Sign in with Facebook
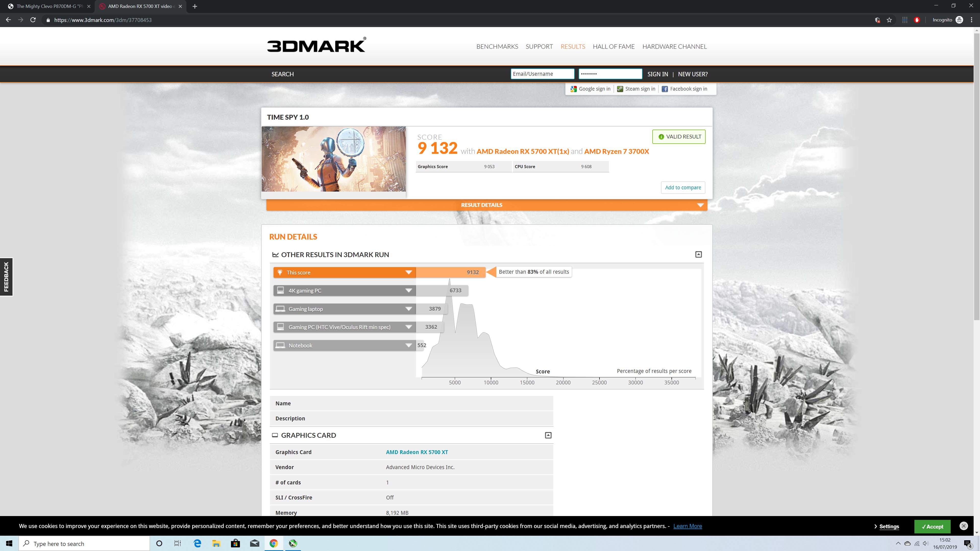The image size is (980, 551). pyautogui.click(x=684, y=89)
